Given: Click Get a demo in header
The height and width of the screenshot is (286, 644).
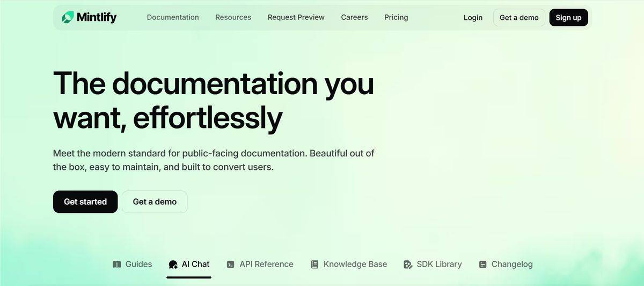Looking at the screenshot, I should [519, 18].
